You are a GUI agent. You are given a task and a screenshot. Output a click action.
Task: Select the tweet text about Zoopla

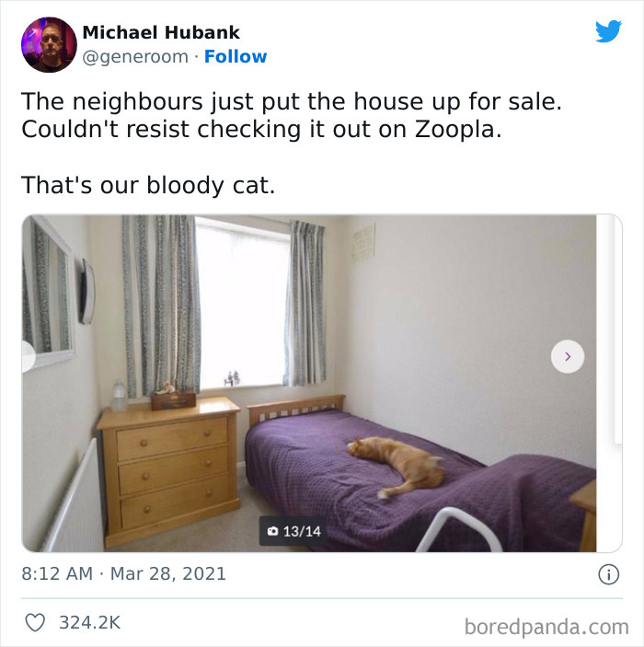coord(292,115)
